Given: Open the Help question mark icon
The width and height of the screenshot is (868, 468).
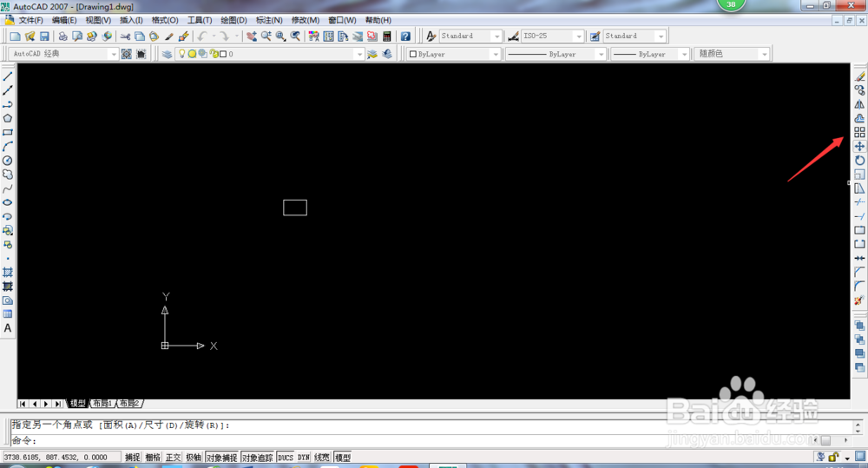Looking at the screenshot, I should 405,36.
